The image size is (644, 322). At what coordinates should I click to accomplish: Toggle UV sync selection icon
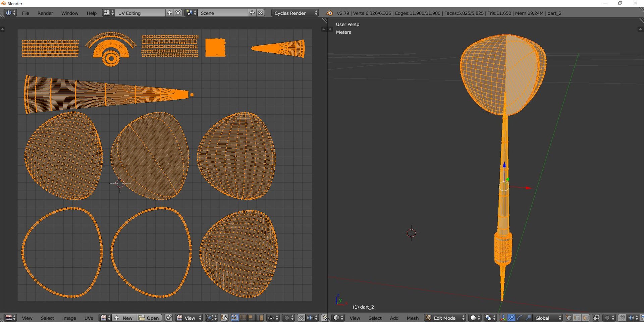tap(224, 318)
